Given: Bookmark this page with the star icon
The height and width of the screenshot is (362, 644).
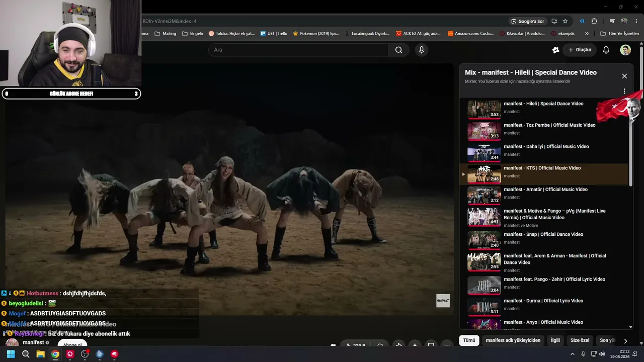Looking at the screenshot, I should point(565,21).
